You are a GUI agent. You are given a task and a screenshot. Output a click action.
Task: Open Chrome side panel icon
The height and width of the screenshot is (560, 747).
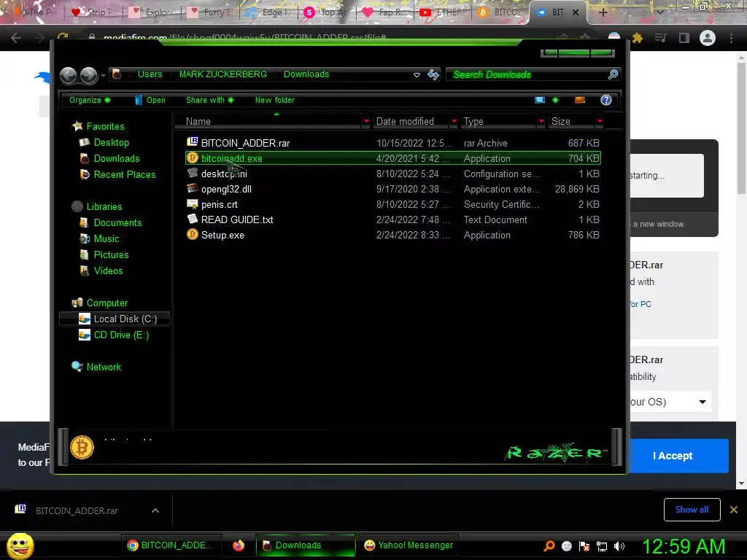pyautogui.click(x=684, y=38)
